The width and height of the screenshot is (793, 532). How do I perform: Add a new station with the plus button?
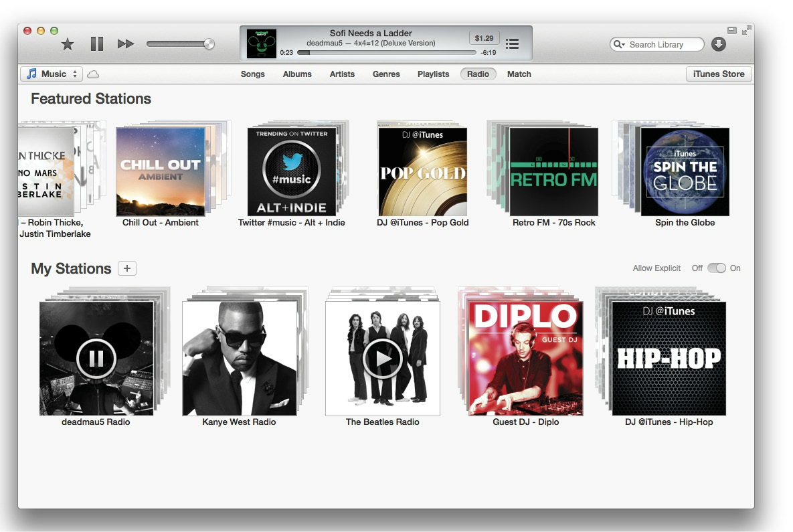(127, 268)
